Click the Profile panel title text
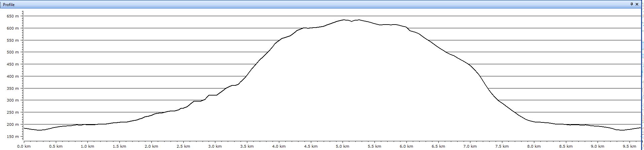This screenshot has height=150, width=644. pos(9,5)
